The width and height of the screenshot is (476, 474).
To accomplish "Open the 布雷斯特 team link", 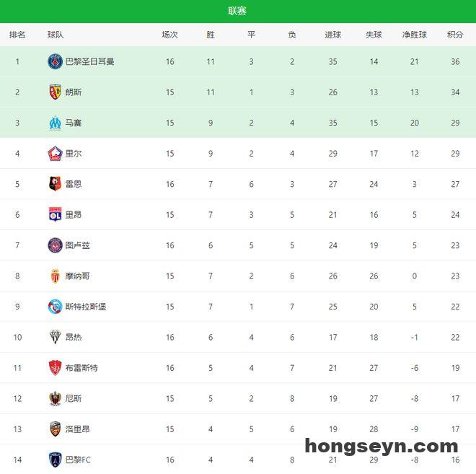I will (x=81, y=368).
